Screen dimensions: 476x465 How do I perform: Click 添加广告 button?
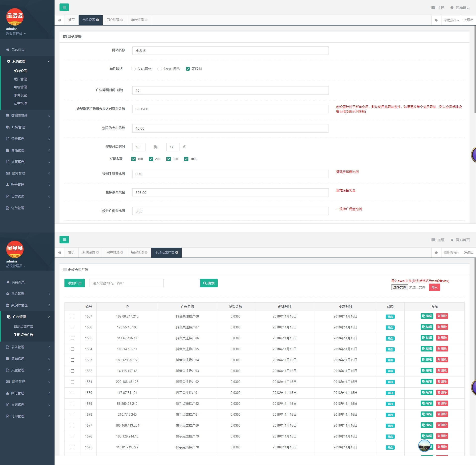click(x=75, y=283)
